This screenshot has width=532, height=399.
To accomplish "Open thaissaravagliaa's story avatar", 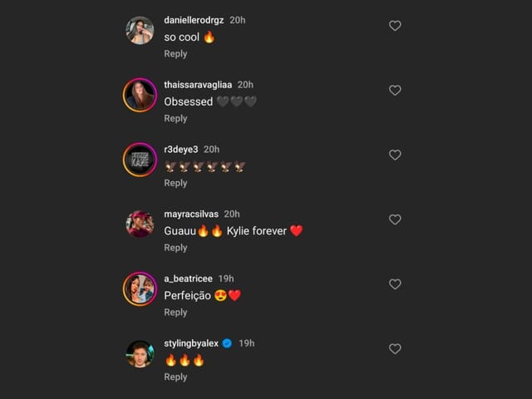I will 140,96.
